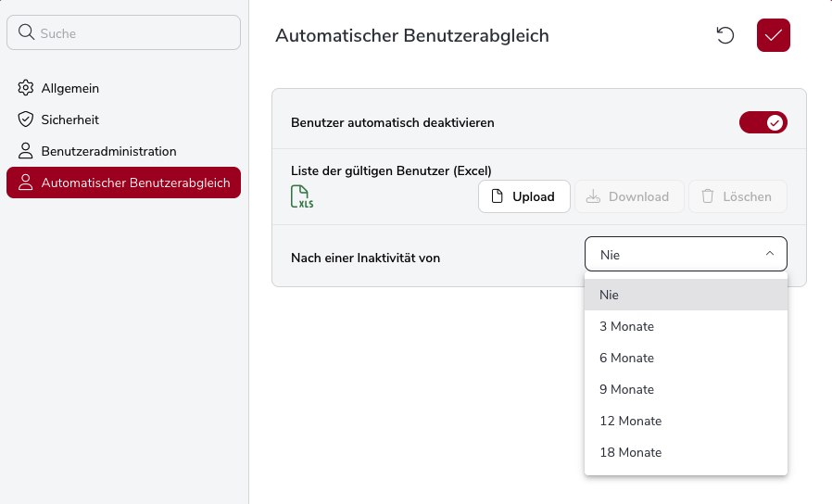Open Benutzeradministration in the sidebar
This screenshot has width=832, height=504.
tap(108, 151)
